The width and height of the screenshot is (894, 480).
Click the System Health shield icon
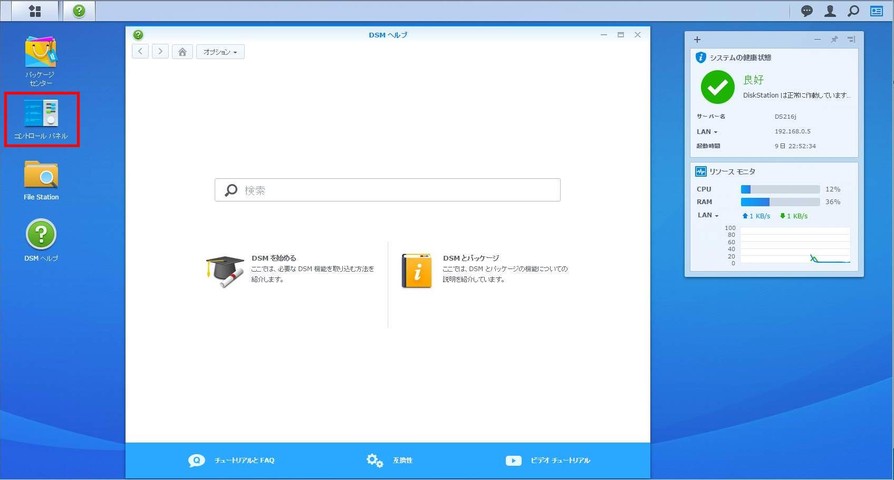[x=701, y=58]
